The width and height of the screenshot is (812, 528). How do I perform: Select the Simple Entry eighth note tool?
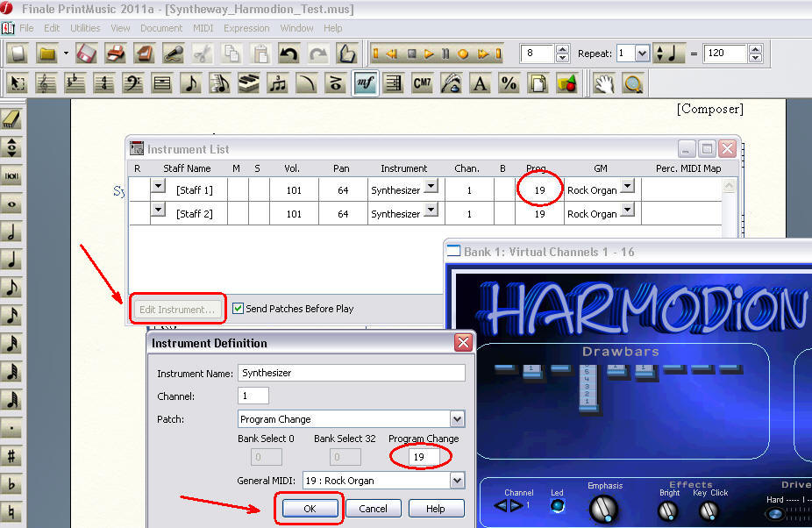click(191, 83)
